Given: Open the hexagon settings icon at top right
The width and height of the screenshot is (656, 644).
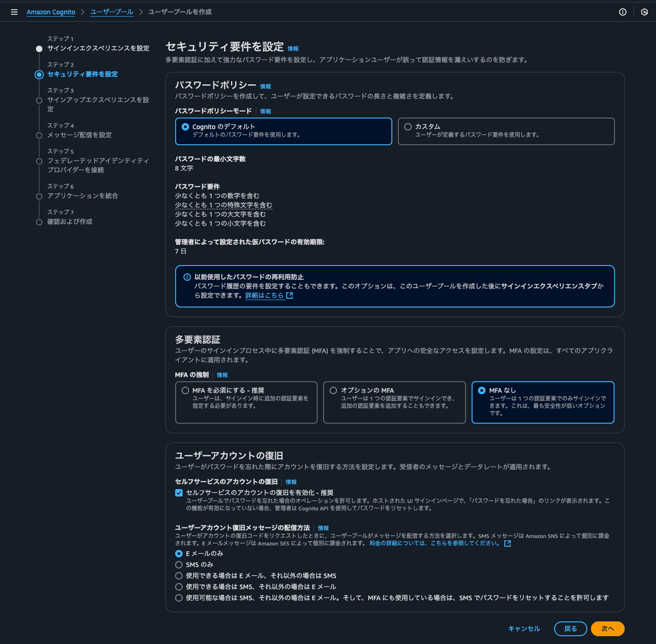Looking at the screenshot, I should click(644, 12).
